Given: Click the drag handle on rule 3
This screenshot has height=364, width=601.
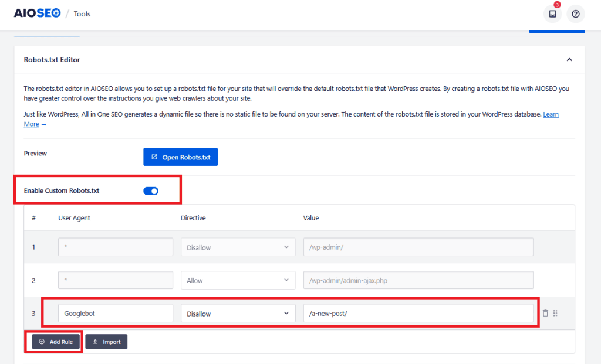Looking at the screenshot, I should click(555, 314).
